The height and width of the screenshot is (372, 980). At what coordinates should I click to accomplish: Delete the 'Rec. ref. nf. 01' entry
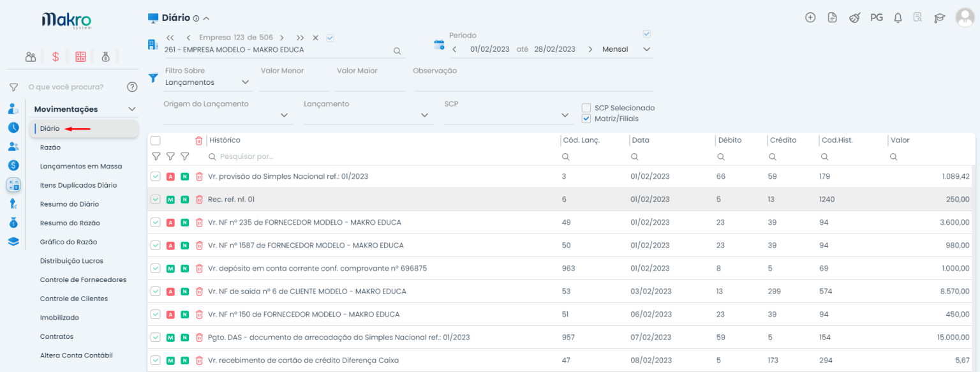[199, 200]
